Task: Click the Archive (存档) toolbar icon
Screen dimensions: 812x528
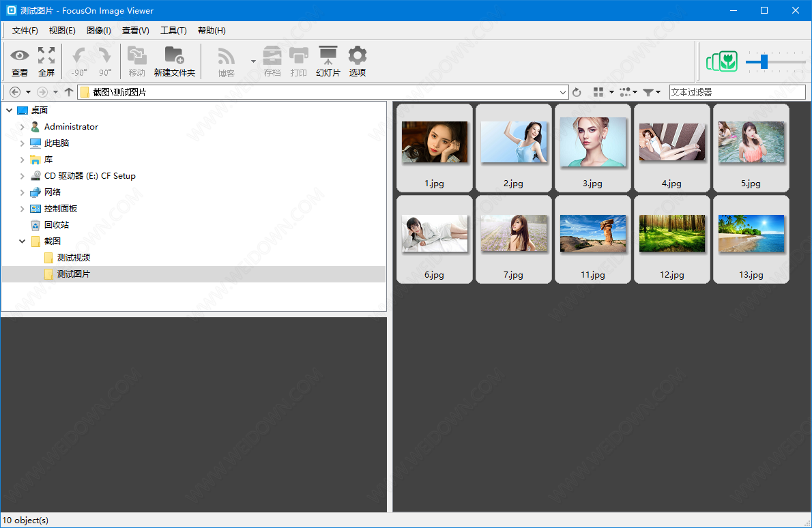Action: (272, 61)
